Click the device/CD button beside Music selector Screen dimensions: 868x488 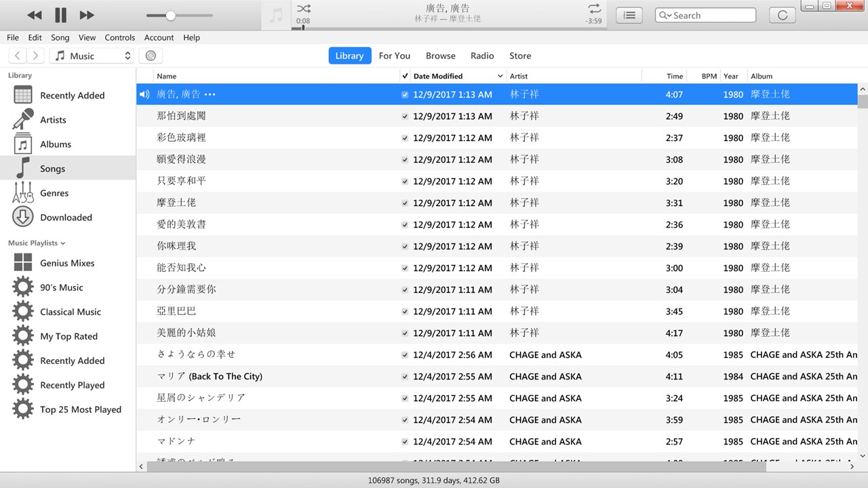tap(151, 56)
